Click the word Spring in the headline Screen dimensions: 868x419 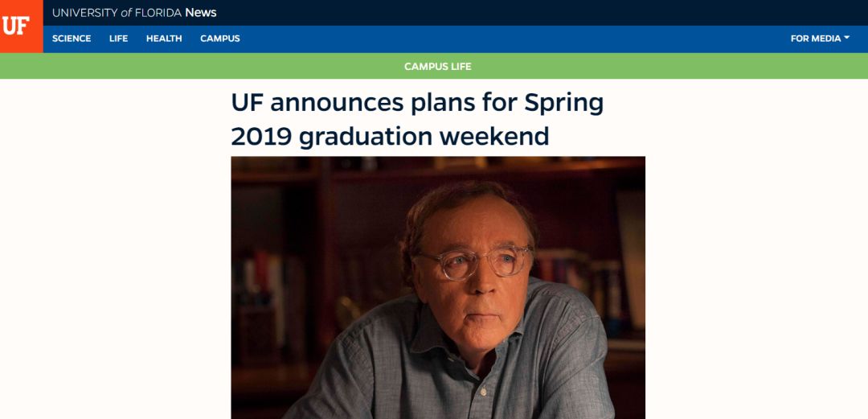[x=563, y=105]
